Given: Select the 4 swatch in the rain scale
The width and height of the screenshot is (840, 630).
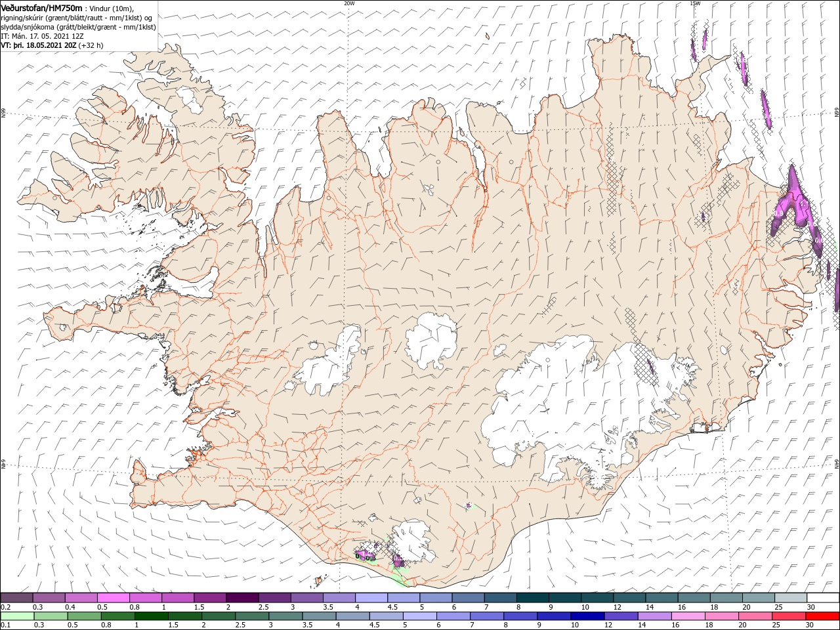Looking at the screenshot, I should (352, 616).
